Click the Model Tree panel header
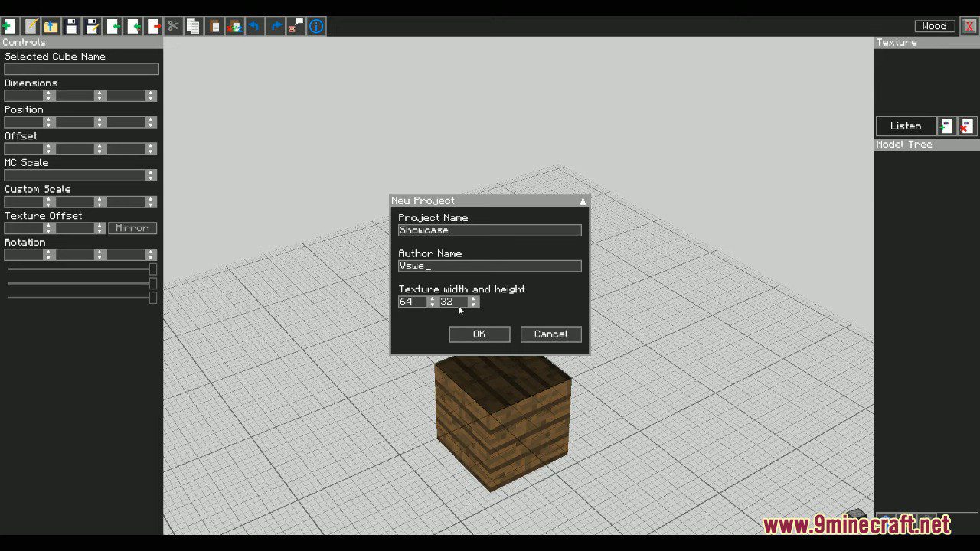 [x=926, y=145]
